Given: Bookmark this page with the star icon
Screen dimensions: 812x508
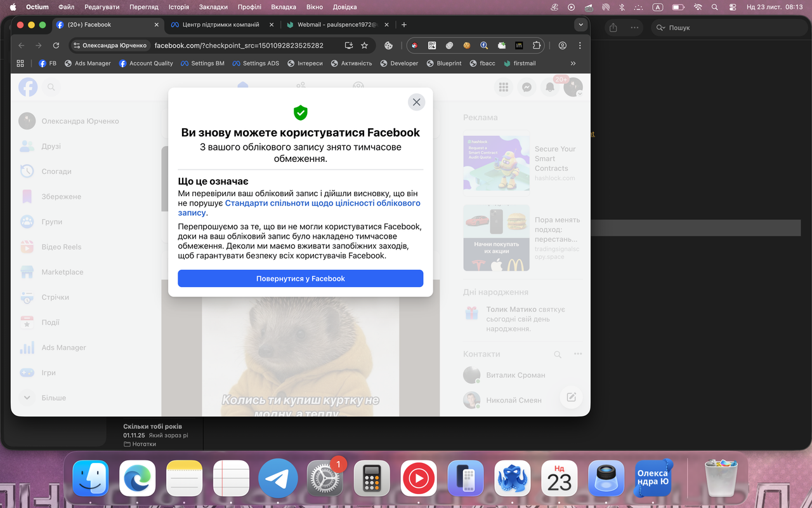Looking at the screenshot, I should pos(364,46).
